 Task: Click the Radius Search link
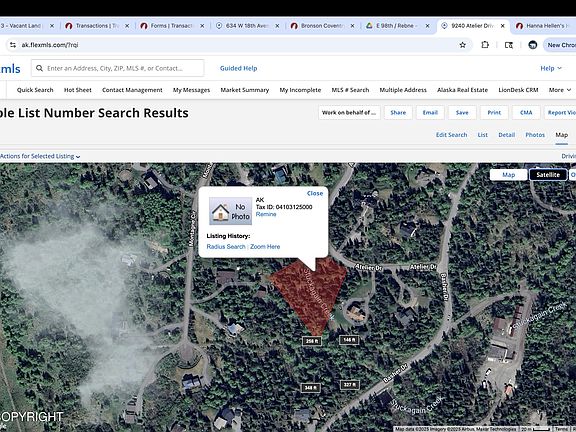coord(226,246)
